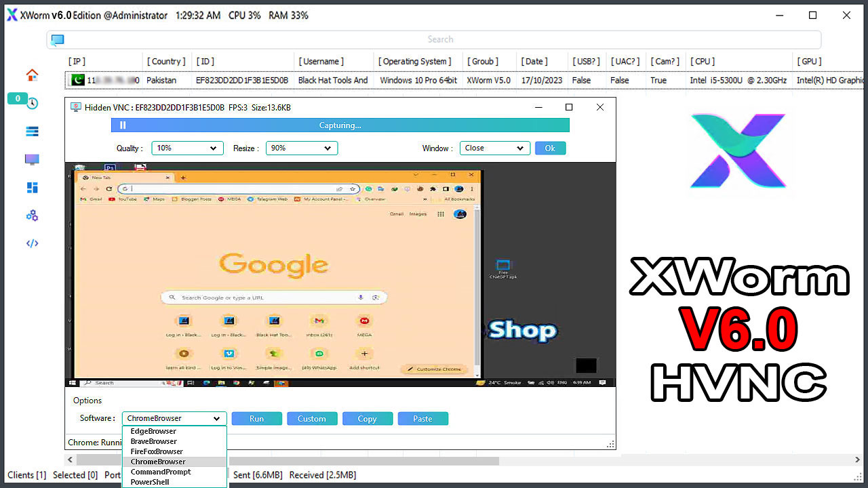The height and width of the screenshot is (488, 868).
Task: Click the Username column header
Action: click(321, 61)
